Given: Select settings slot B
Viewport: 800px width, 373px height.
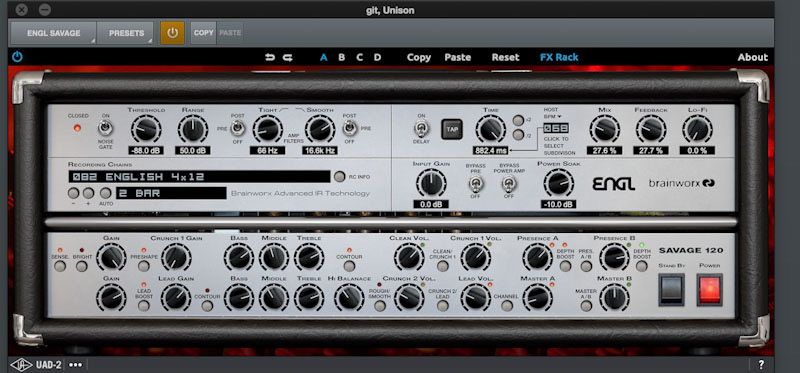Looking at the screenshot, I should coord(341,57).
